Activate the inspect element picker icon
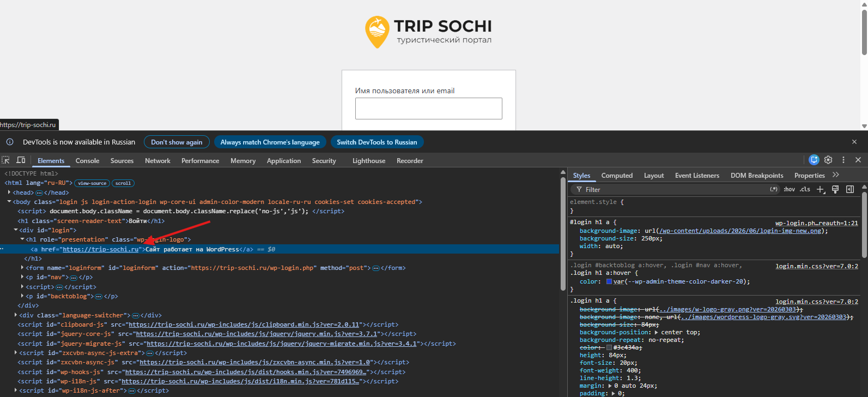Viewport: 868px width, 397px height. tap(6, 160)
